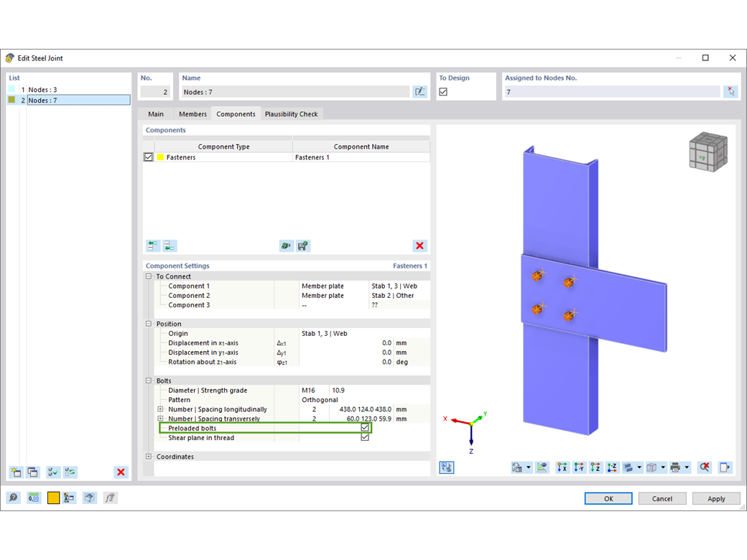Open help with question mark icon

coord(14,498)
